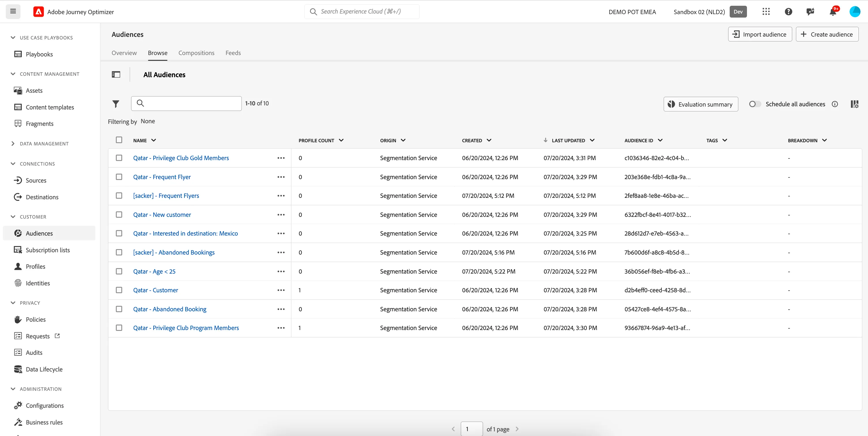Open more actions for Qatar - Age < 25

click(x=281, y=271)
